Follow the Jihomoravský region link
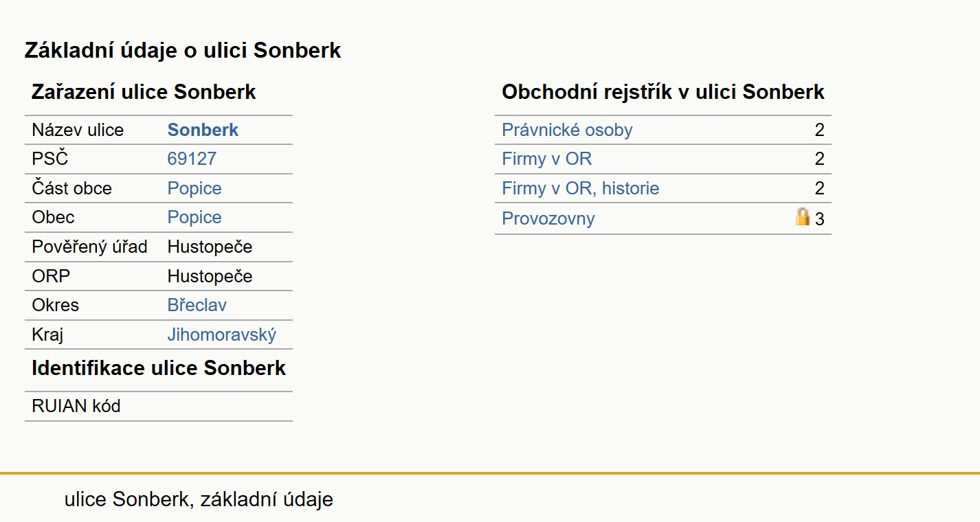This screenshot has width=980, height=522. (x=222, y=334)
